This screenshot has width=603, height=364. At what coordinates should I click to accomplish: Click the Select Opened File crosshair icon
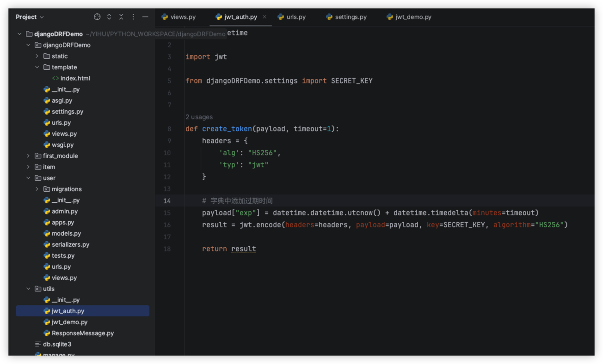pos(97,17)
